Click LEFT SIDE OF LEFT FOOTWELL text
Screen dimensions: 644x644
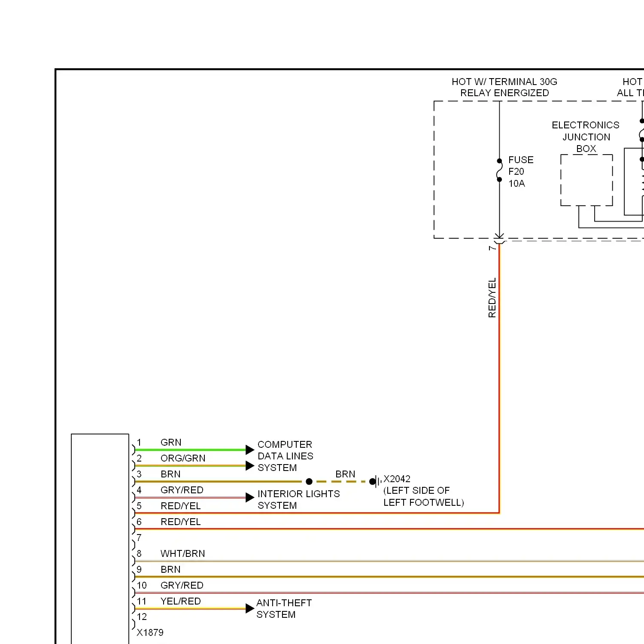[x=423, y=496]
